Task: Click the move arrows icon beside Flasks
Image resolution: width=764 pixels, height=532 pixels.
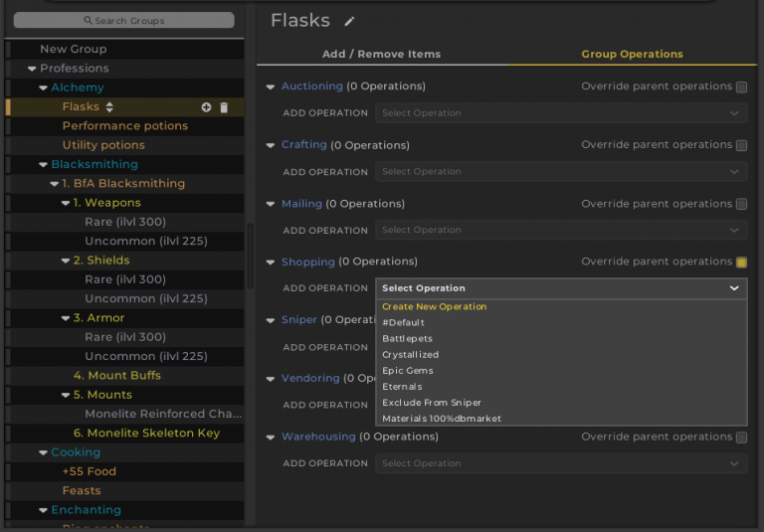Action: coord(109,107)
